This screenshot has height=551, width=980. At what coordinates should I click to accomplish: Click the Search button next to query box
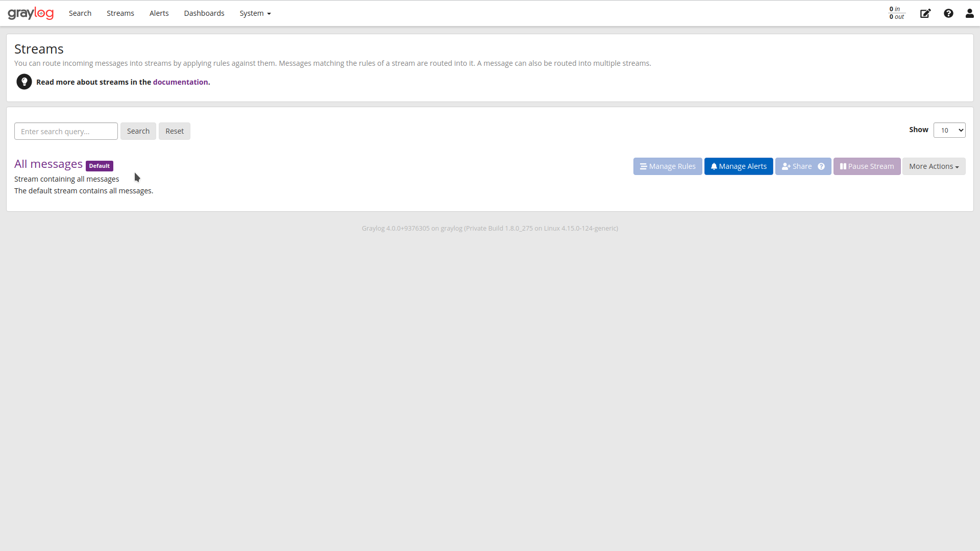click(138, 131)
